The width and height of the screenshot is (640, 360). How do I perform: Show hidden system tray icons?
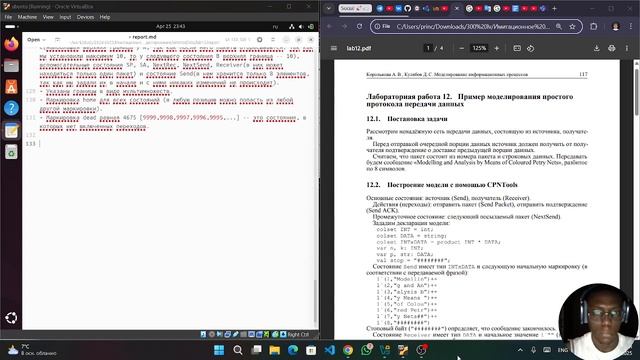[x=520, y=350]
